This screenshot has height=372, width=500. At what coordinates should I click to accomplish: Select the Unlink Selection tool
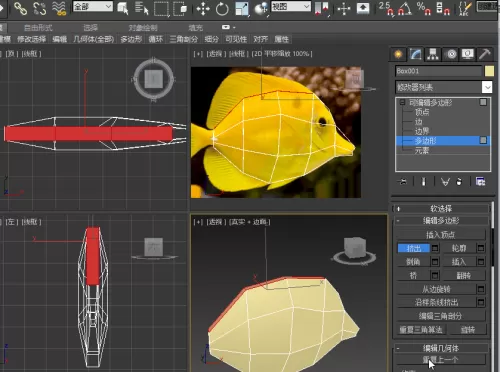point(39,8)
